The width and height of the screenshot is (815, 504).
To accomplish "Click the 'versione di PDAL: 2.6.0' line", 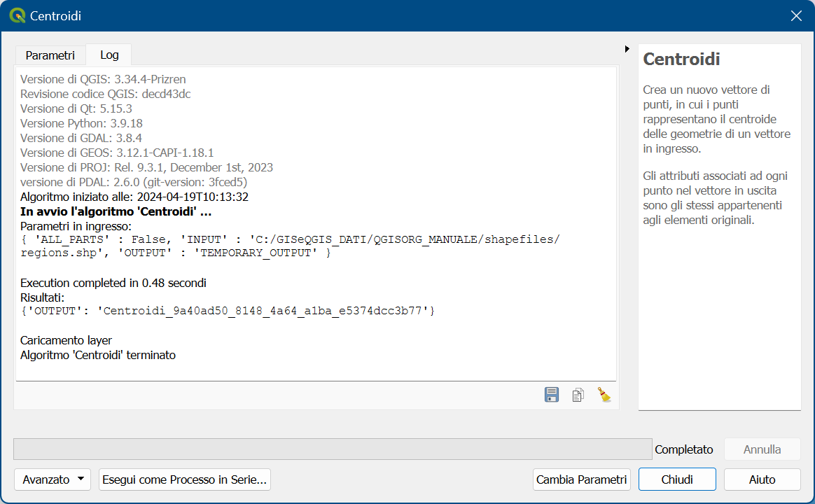I will coord(134,182).
